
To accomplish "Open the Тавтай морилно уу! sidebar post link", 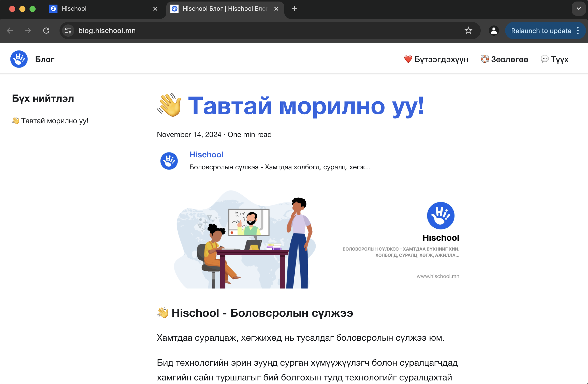I will tap(50, 121).
